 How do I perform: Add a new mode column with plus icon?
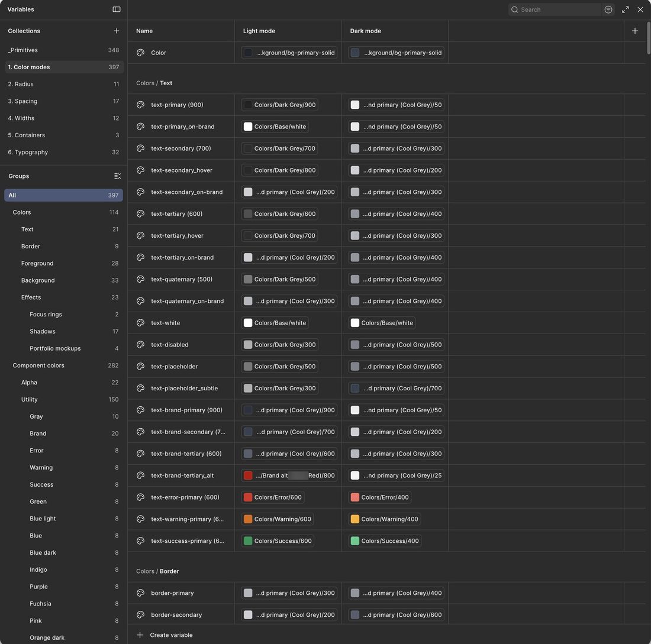coord(634,31)
